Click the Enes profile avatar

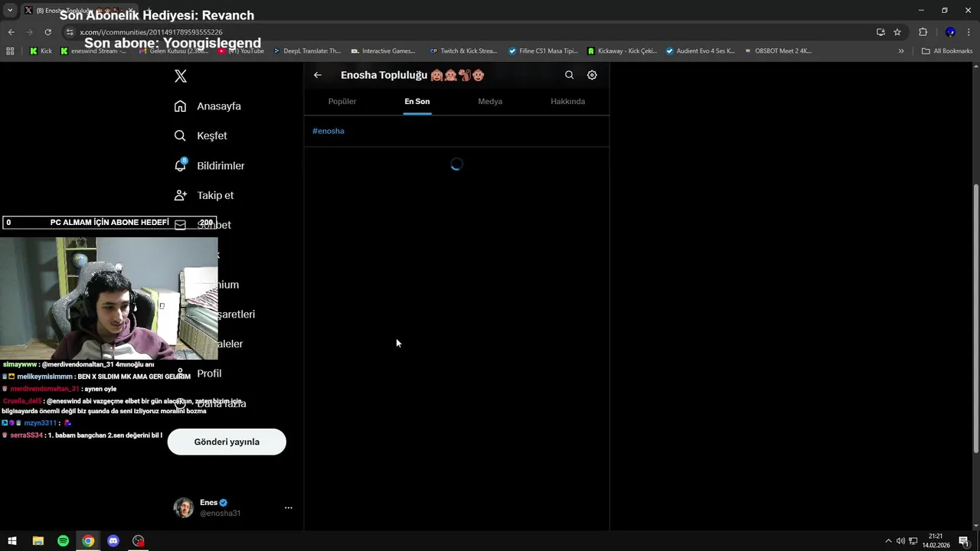point(184,507)
